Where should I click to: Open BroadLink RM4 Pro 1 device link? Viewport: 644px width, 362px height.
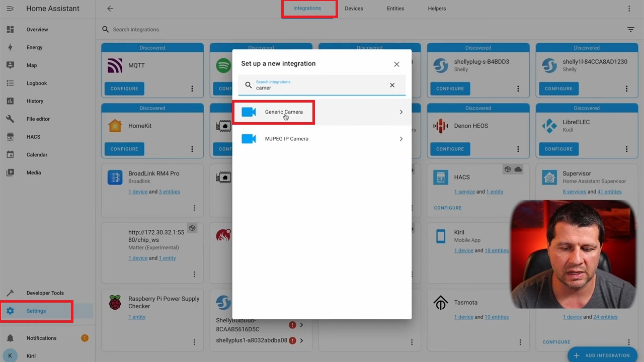pyautogui.click(x=137, y=192)
